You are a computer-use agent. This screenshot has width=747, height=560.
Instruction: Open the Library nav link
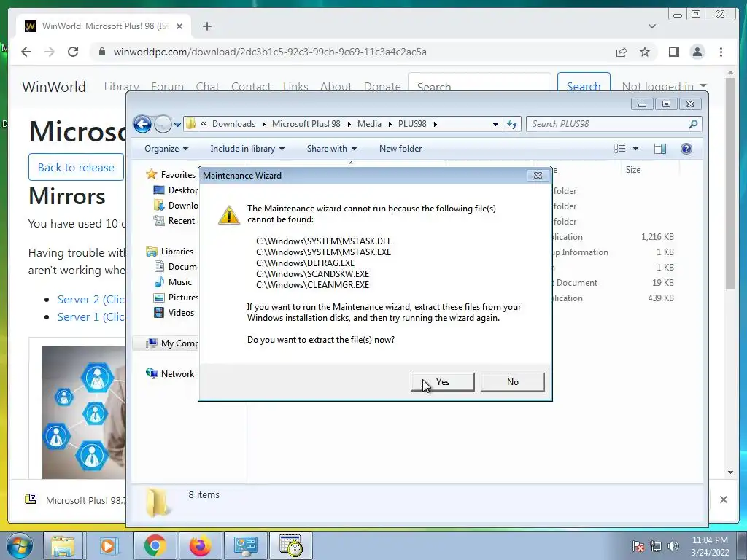[122, 87]
